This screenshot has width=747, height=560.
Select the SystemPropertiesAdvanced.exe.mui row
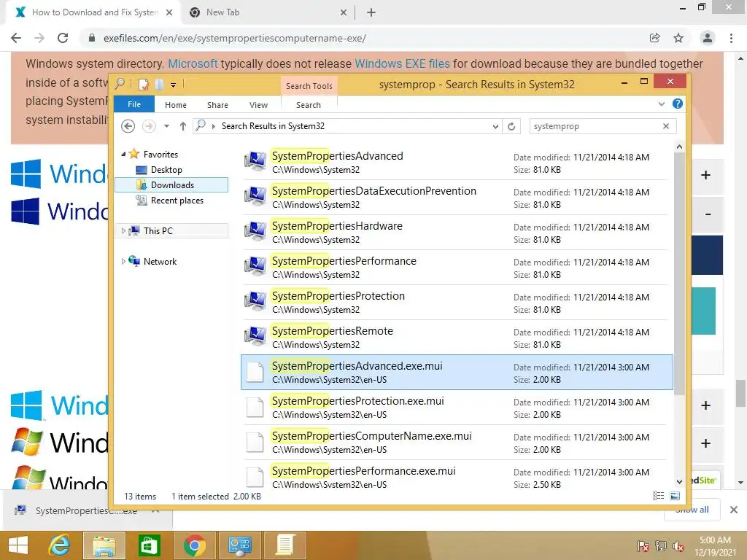pos(457,373)
